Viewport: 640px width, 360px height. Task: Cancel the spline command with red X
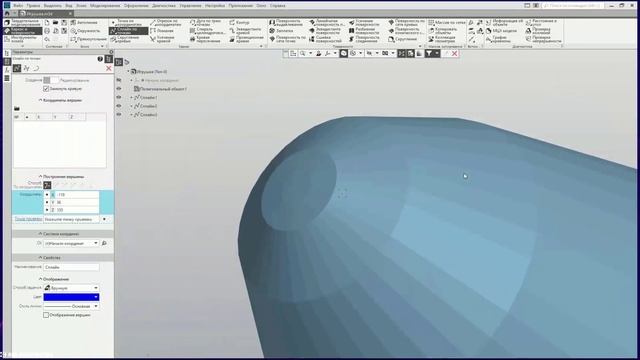tap(109, 68)
